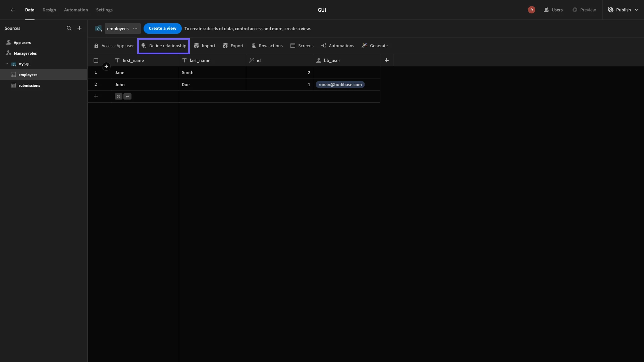Image resolution: width=644 pixels, height=362 pixels.
Task: Select the Doe cell
Action: [x=212, y=84]
